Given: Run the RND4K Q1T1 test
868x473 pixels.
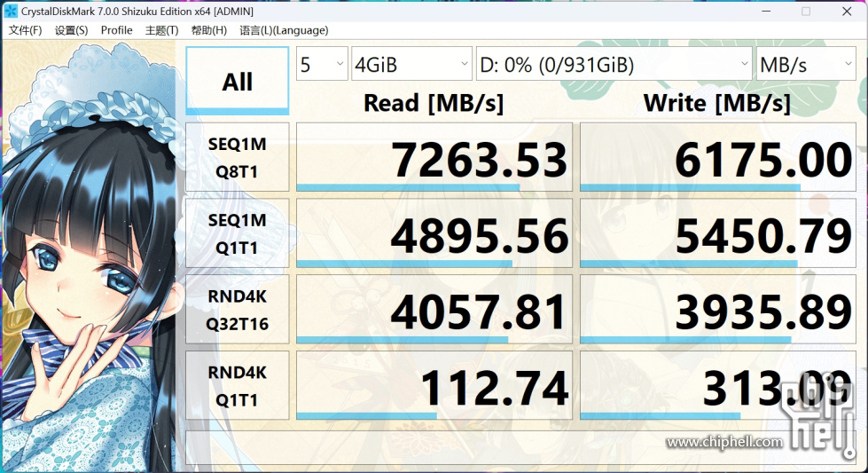Looking at the screenshot, I should (x=238, y=385).
